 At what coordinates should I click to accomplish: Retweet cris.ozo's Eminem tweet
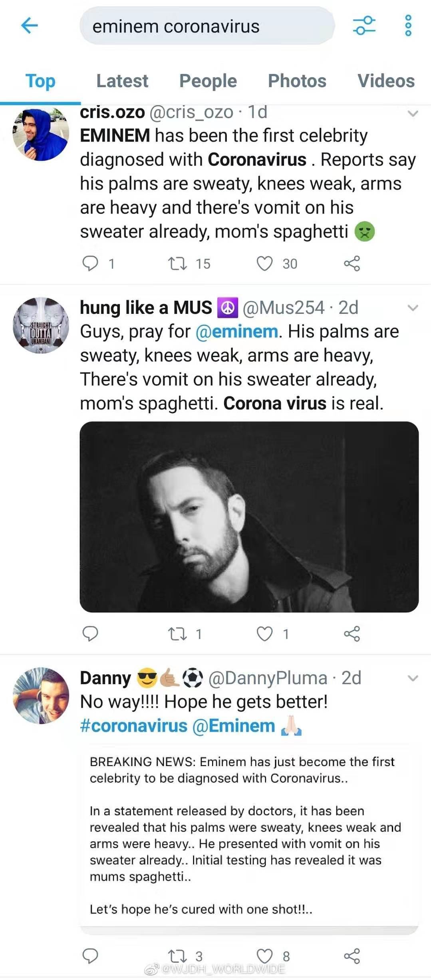(x=177, y=263)
